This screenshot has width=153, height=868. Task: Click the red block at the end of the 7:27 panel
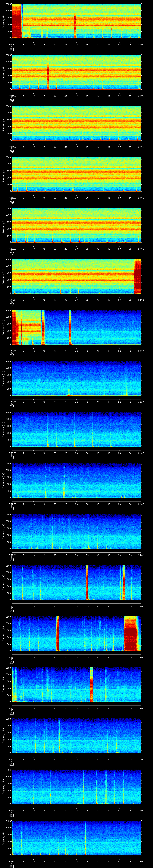pos(137,276)
